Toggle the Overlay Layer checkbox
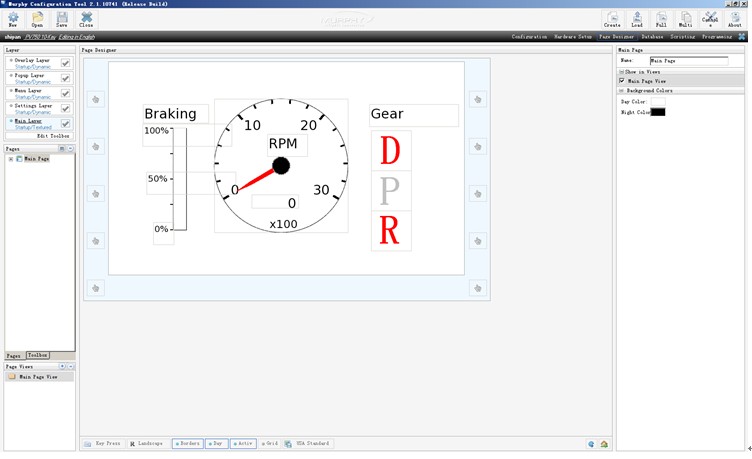This screenshot has height=459, width=752. (66, 63)
